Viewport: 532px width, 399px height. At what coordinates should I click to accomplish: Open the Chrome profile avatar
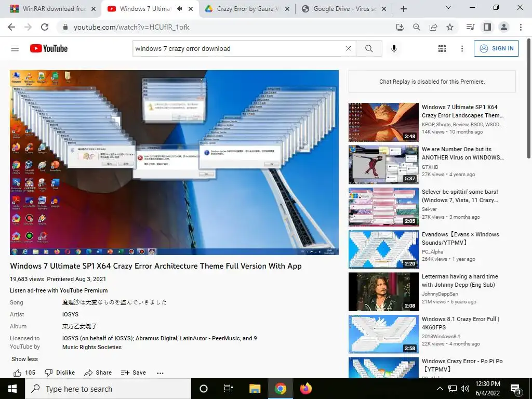[504, 27]
